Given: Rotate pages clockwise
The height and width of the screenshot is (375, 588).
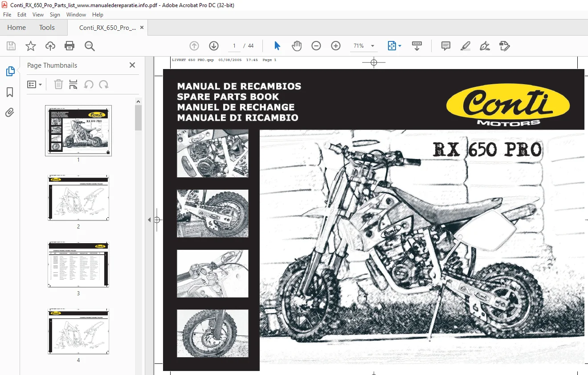Looking at the screenshot, I should [x=104, y=84].
